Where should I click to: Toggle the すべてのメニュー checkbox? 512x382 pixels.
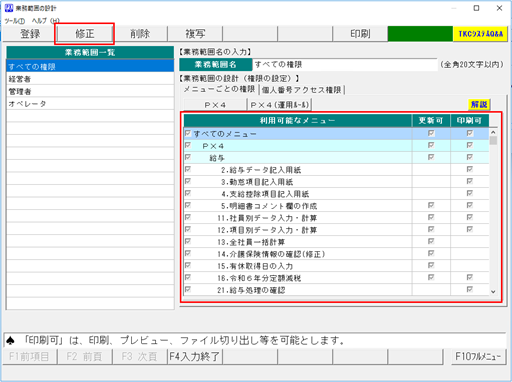(x=188, y=133)
